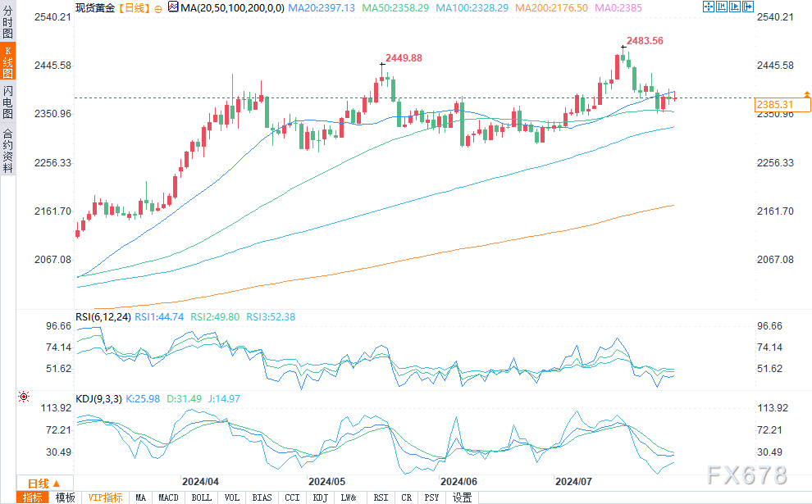
Task: Click the MA indicator button
Action: (x=140, y=497)
